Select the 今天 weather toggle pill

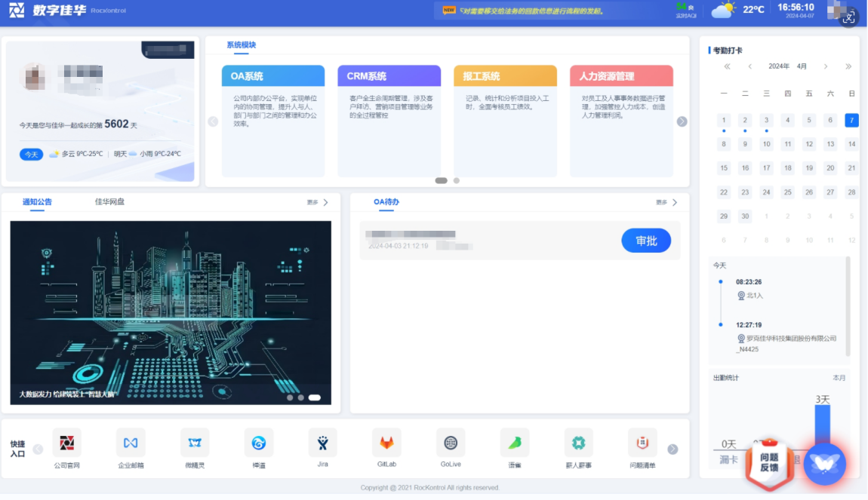tap(31, 154)
